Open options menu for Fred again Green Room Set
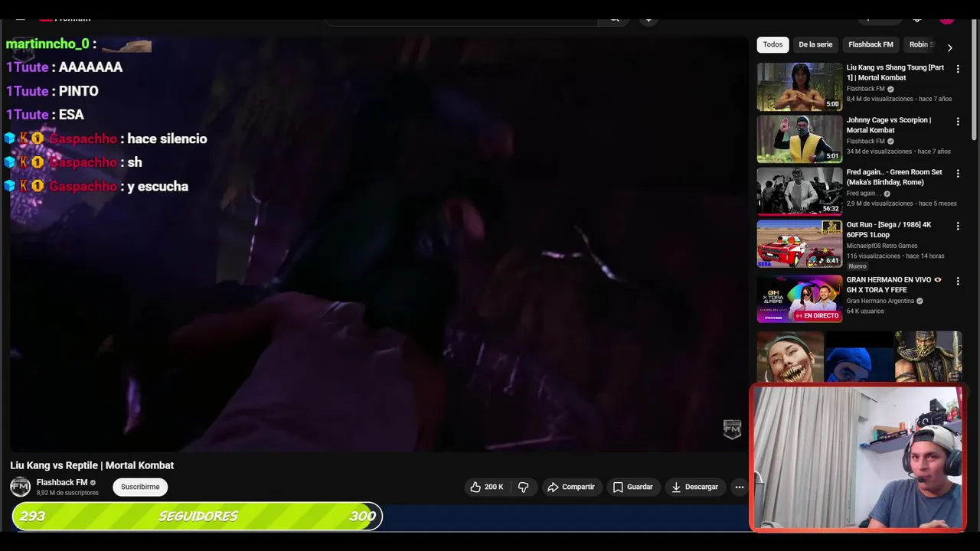Viewport: 980px width, 551px height. click(x=957, y=174)
